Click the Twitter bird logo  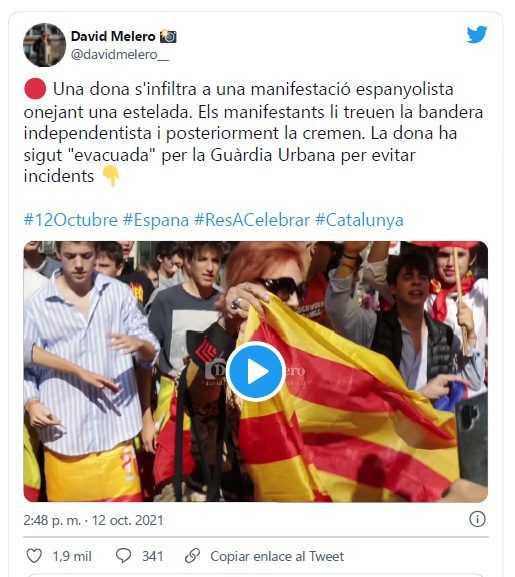click(x=477, y=35)
